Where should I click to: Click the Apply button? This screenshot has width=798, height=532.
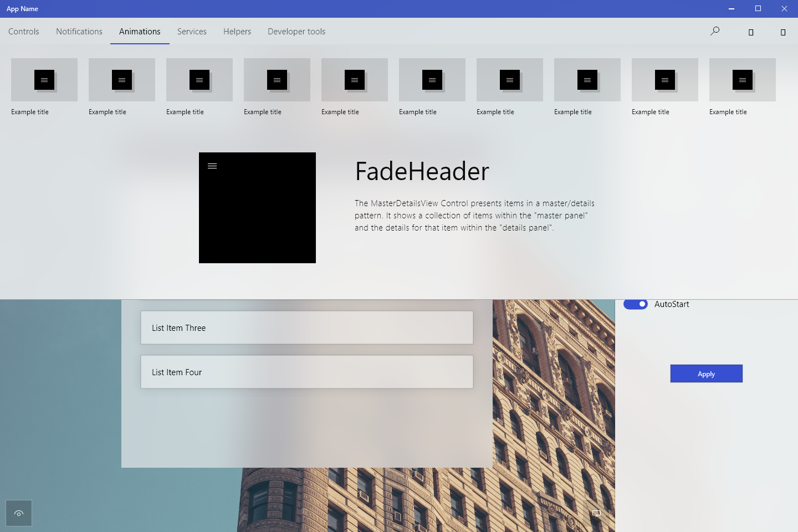707,374
